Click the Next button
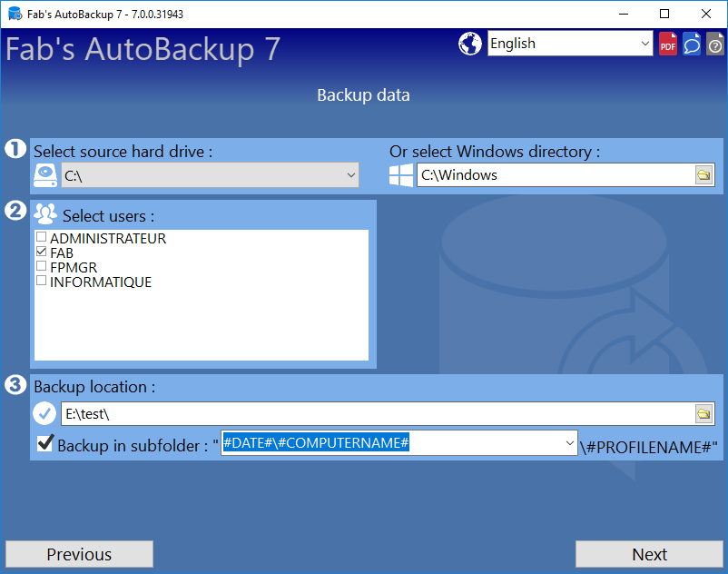This screenshot has height=574, width=728. click(x=649, y=554)
